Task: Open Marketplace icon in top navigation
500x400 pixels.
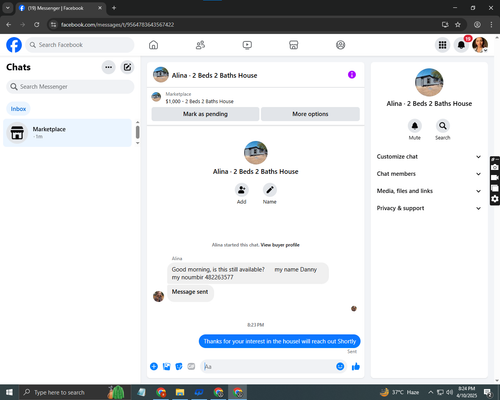Action: click(294, 45)
